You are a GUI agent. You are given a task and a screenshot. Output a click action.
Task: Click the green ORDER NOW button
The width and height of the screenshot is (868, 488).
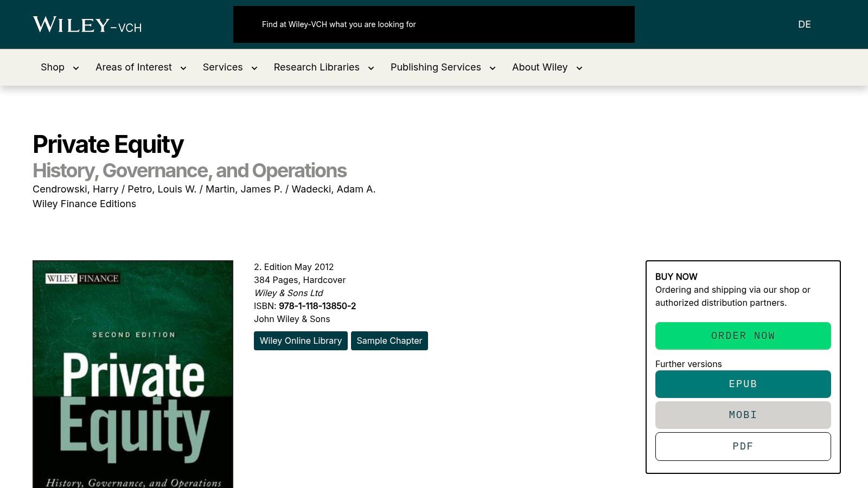click(x=743, y=336)
